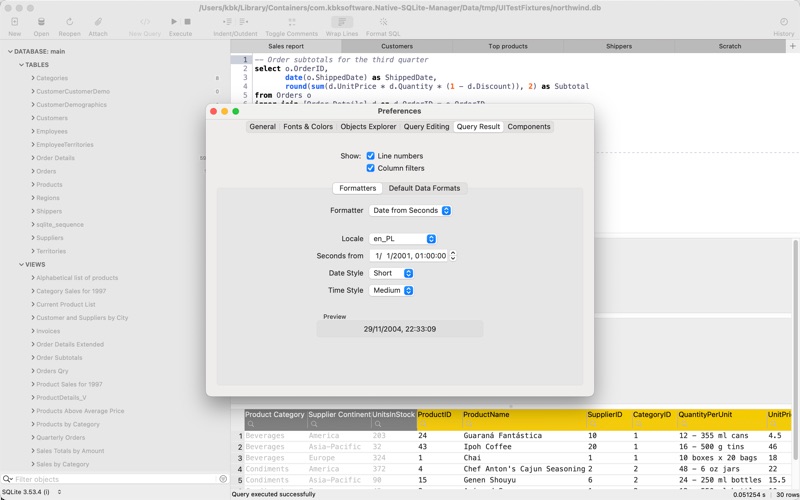Toggle the Line numbers checkbox

(370, 156)
